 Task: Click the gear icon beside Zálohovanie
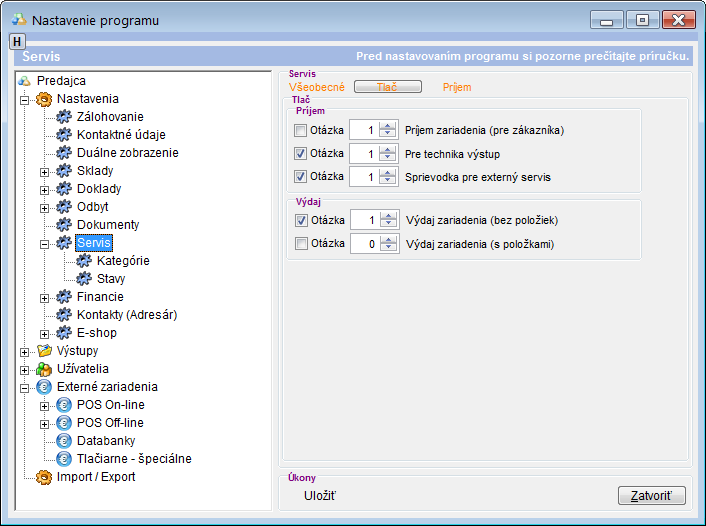tap(65, 117)
